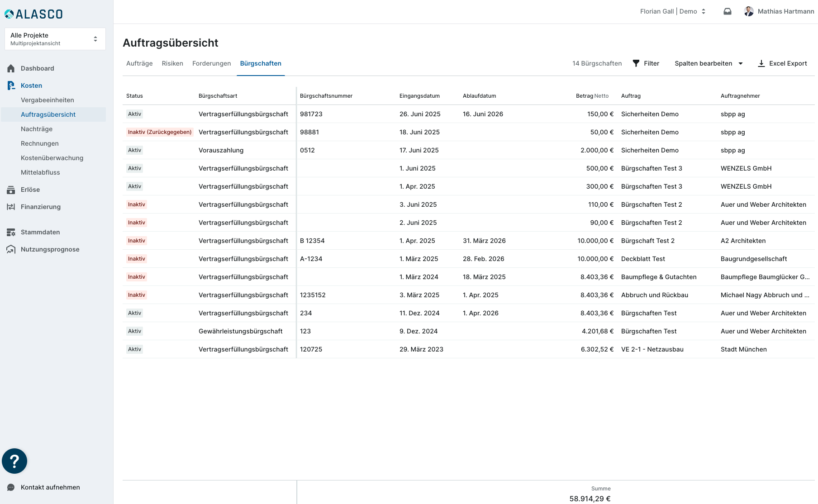The image size is (818, 504).
Task: Click the Filter funnel icon
Action: pyautogui.click(x=636, y=63)
